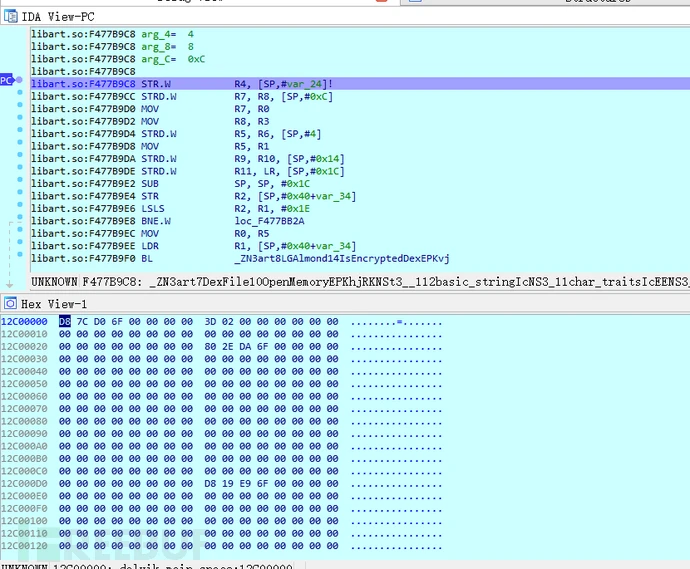Click the 7C byte in first hex row

(82, 322)
